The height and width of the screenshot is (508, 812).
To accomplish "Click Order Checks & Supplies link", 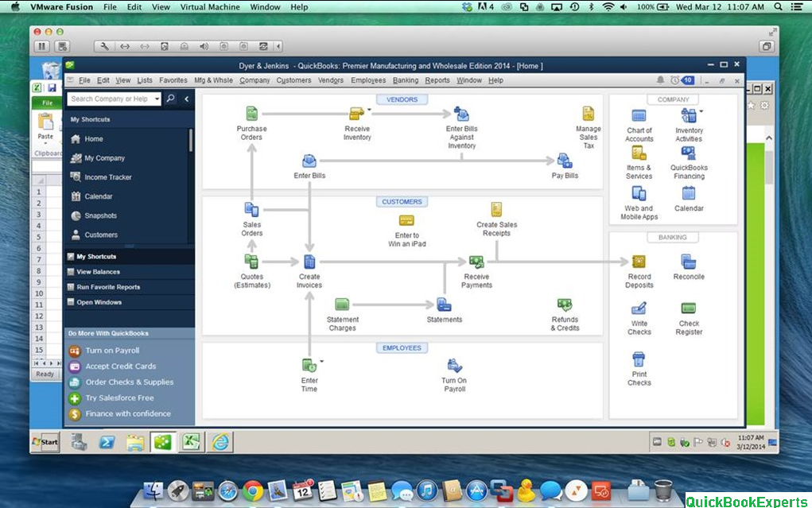I will pyautogui.click(x=130, y=382).
